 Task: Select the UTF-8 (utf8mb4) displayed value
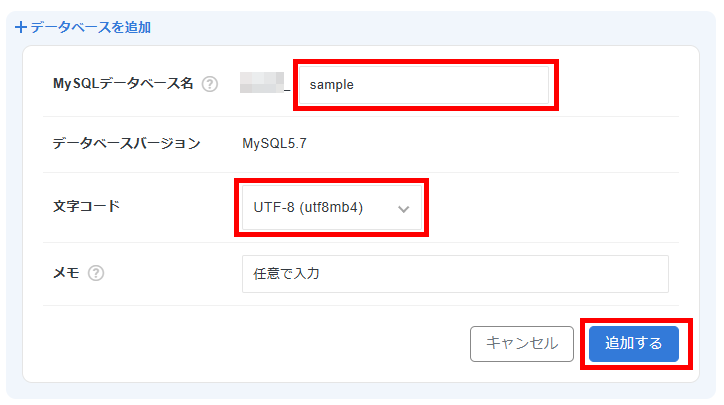(301, 208)
